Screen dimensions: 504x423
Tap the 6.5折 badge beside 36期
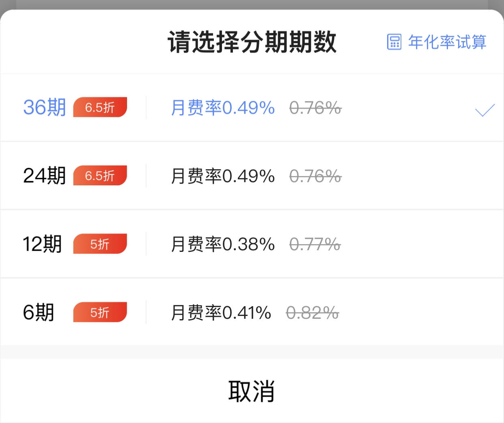pos(100,107)
